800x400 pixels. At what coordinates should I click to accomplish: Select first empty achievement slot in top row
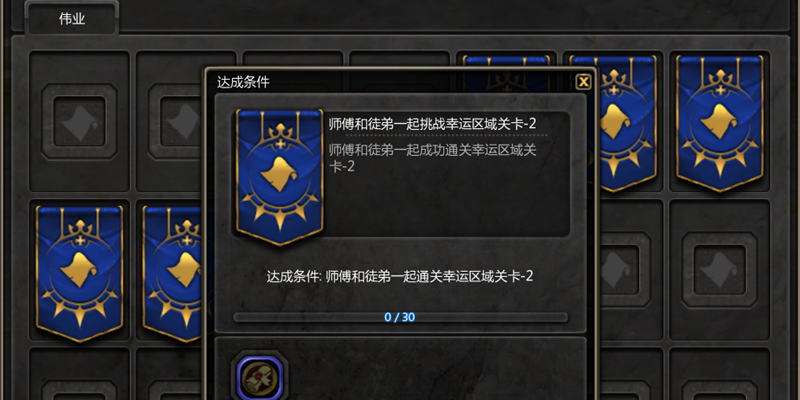click(x=80, y=121)
